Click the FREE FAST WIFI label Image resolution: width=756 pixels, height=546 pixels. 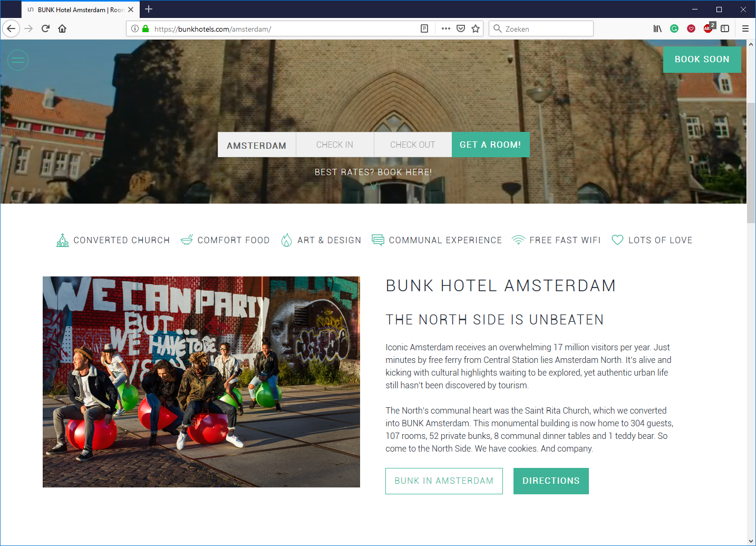565,240
